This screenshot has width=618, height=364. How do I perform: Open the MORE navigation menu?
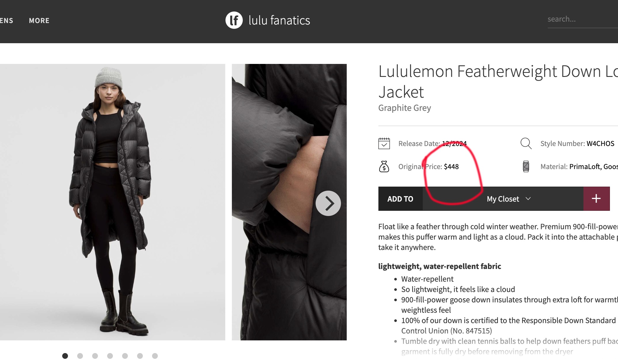[x=39, y=21]
